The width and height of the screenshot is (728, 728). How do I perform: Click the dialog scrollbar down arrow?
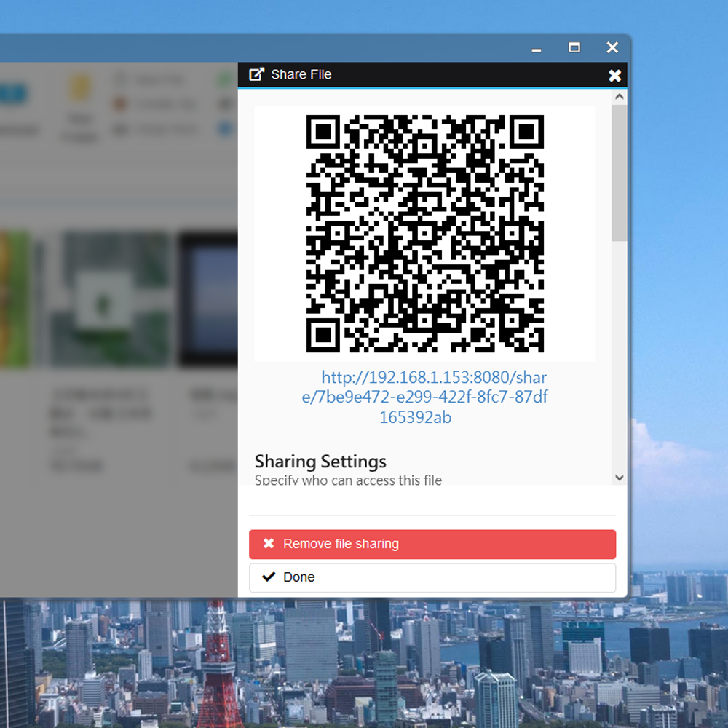point(619,478)
